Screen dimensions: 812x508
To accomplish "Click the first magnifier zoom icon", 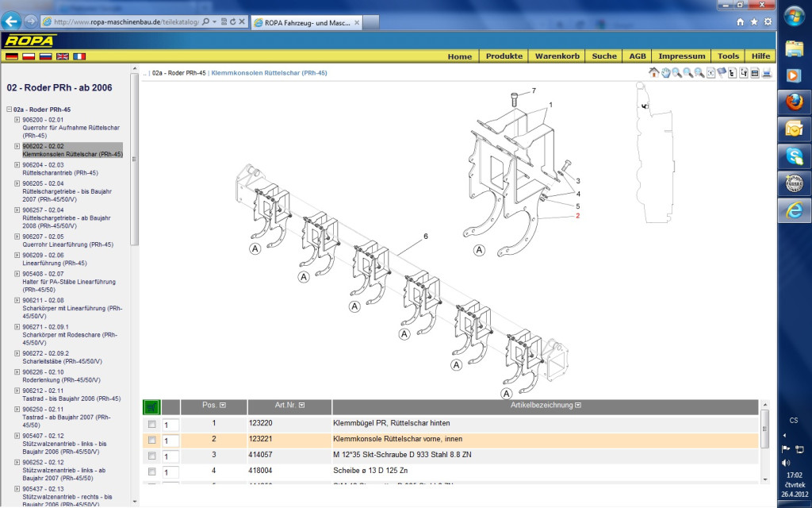I will point(677,73).
